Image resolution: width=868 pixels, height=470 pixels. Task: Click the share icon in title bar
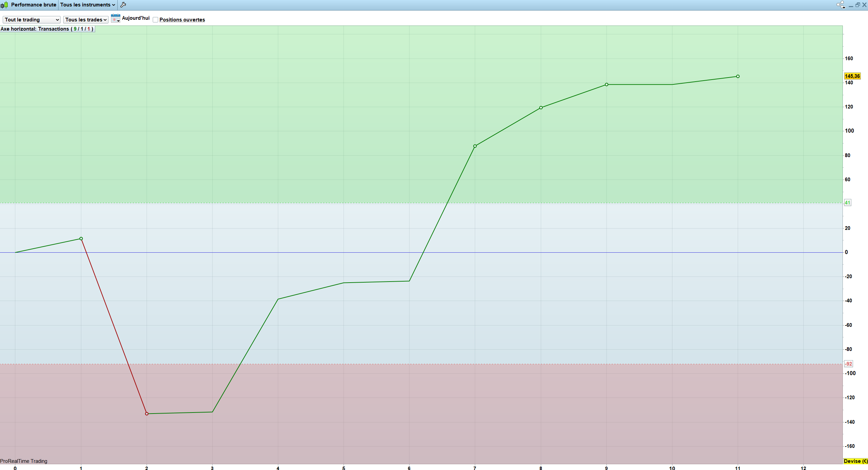(x=840, y=5)
